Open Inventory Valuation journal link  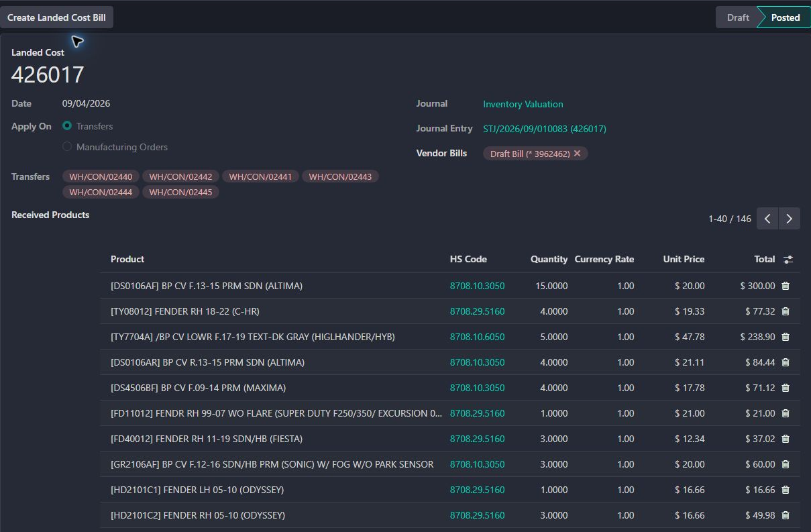point(523,104)
